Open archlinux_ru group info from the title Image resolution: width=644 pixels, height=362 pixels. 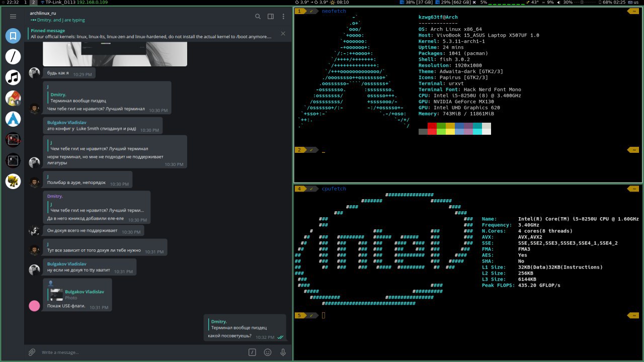(43, 13)
